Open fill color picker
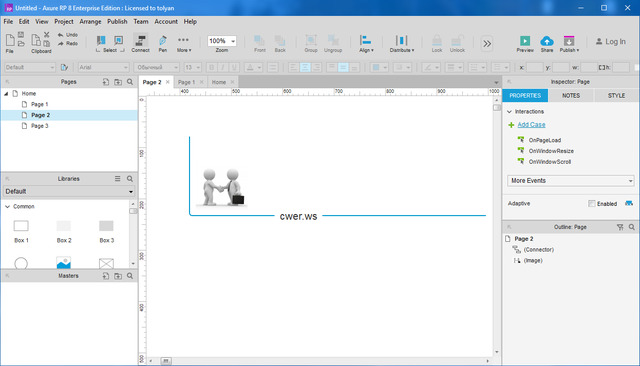Screen dimensions: 640x366 (379, 67)
